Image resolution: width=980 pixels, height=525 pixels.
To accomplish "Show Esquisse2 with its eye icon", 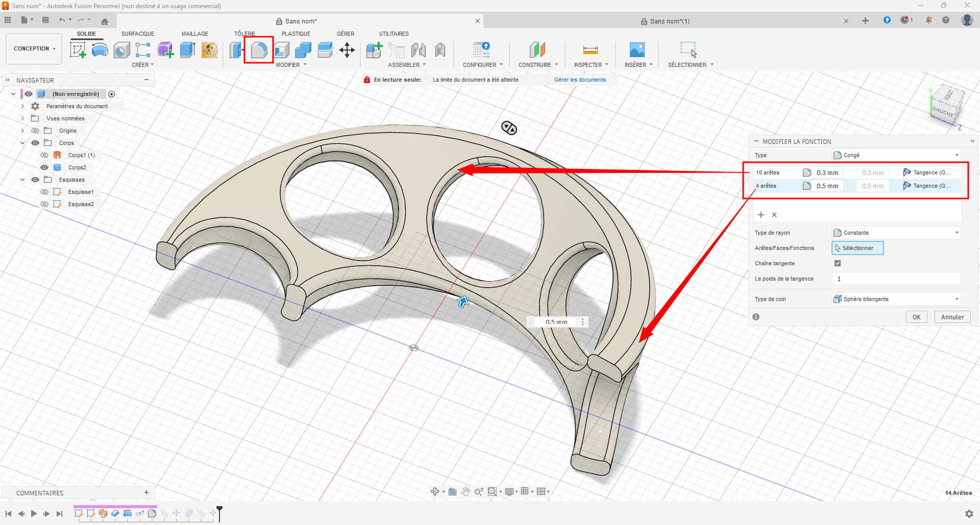I will (44, 204).
